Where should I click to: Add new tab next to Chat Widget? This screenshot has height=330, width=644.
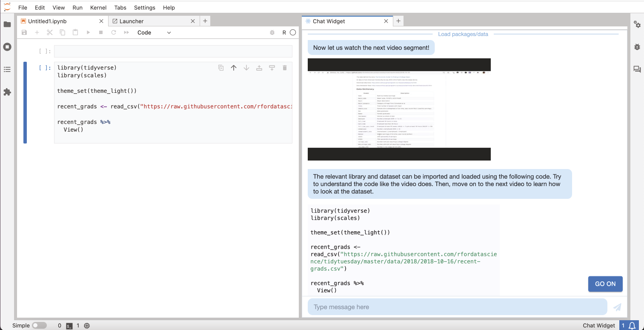(x=398, y=21)
